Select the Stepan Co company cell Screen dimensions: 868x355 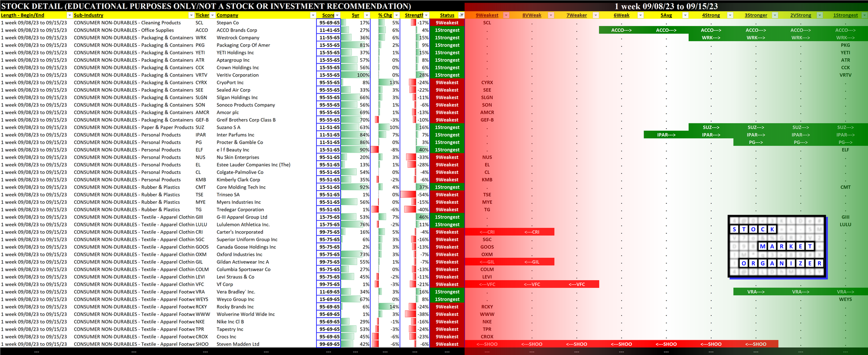(x=266, y=23)
